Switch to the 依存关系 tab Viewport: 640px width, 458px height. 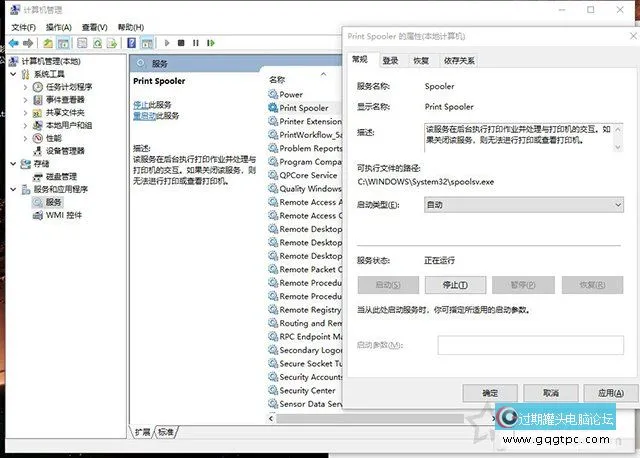pyautogui.click(x=459, y=61)
